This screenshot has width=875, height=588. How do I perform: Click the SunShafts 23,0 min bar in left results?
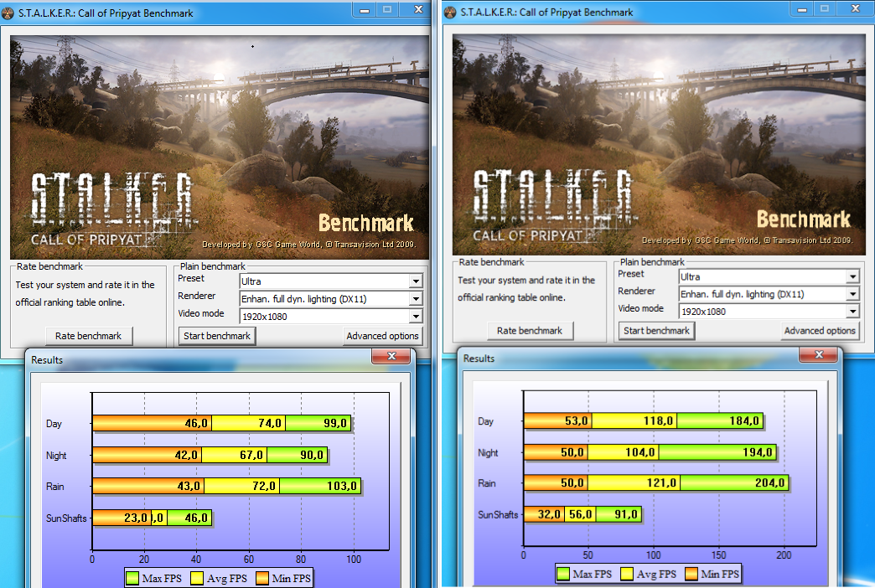pyautogui.click(x=122, y=518)
